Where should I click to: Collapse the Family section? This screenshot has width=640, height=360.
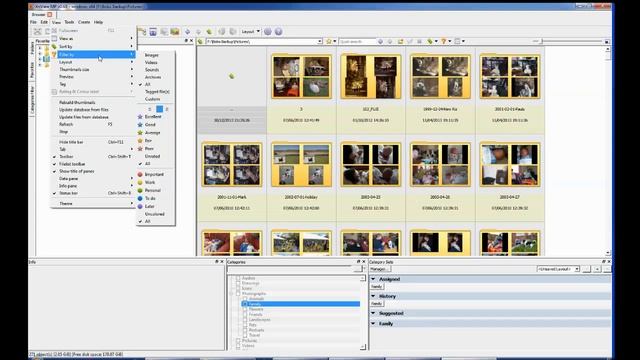[x=373, y=323]
